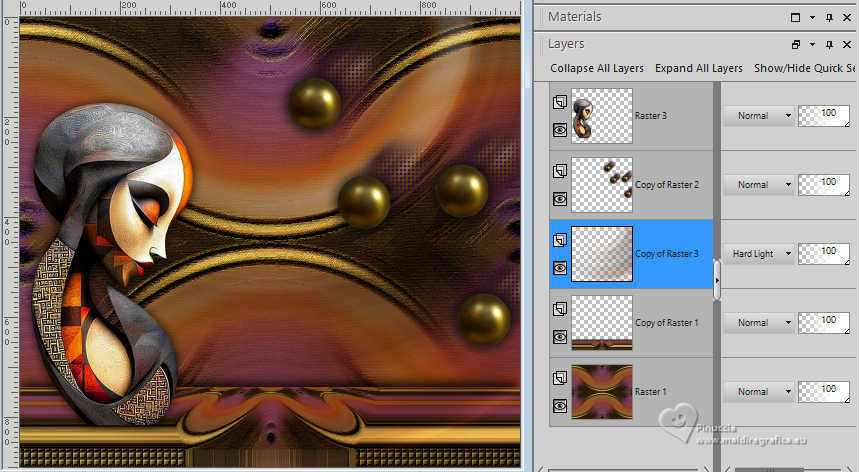Open blend mode dropdown for Copy of Raster 1
Screen dimensions: 859x472
pyautogui.click(x=759, y=323)
